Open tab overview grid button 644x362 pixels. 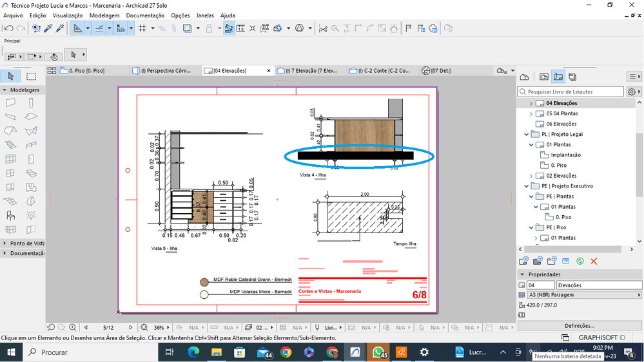click(52, 71)
